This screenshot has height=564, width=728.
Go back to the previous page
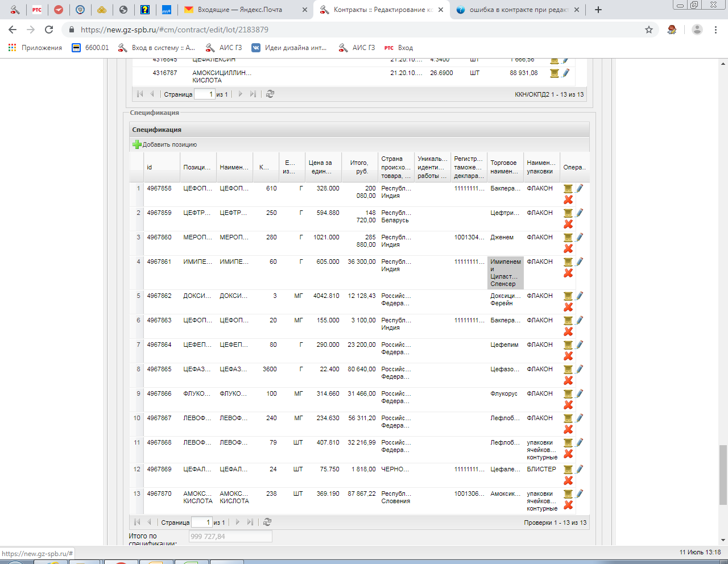click(x=13, y=30)
